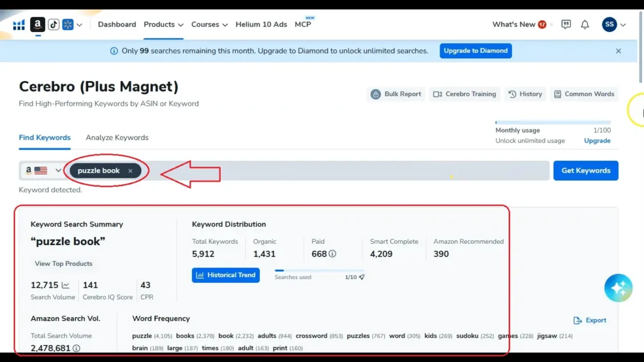The image size is (644, 362).
Task: Select the TikTok marketplace icon
Action: click(53, 25)
